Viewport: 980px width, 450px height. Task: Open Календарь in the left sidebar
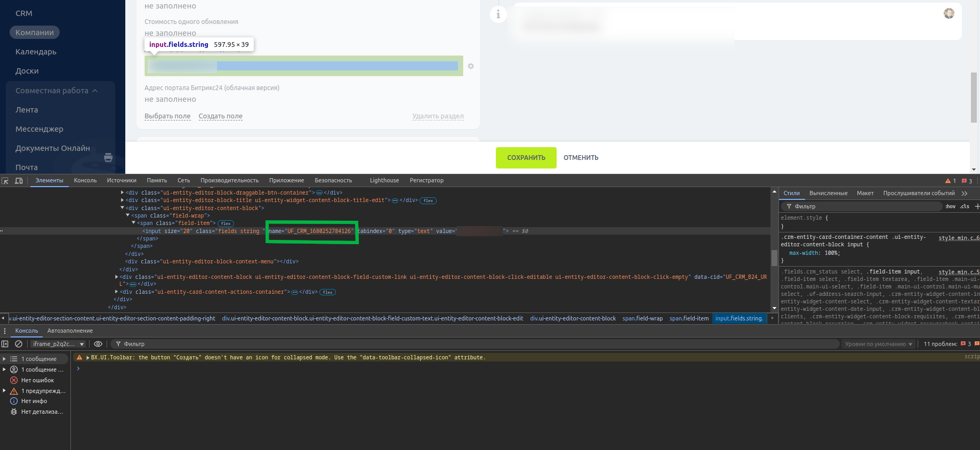[36, 52]
